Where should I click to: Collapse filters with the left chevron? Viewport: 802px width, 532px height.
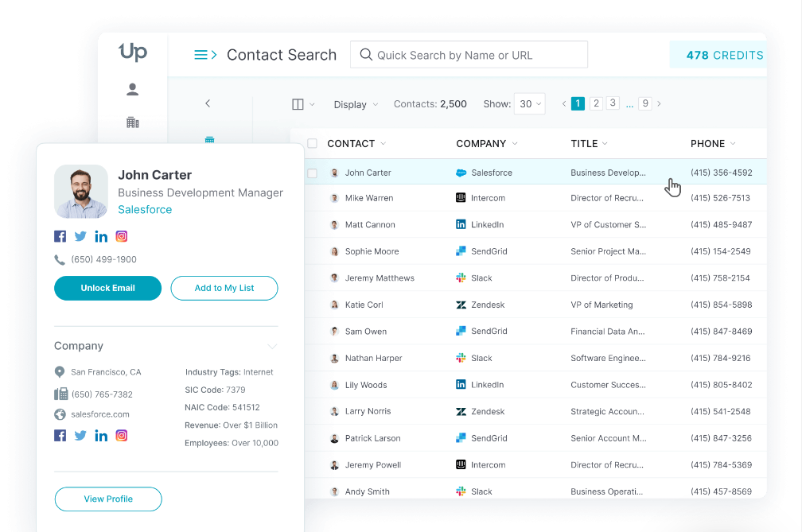point(208,103)
